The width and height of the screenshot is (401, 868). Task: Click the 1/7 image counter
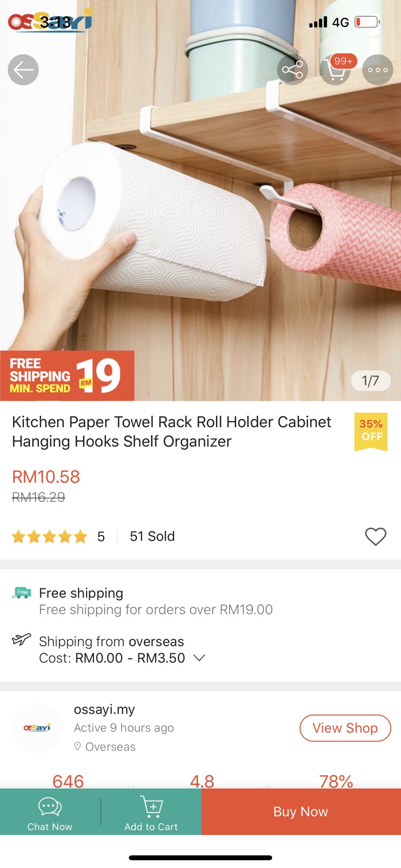tap(370, 381)
